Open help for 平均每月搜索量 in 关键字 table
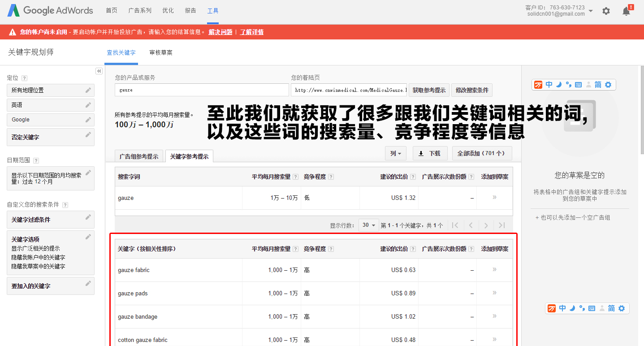644x346 pixels. click(x=295, y=249)
